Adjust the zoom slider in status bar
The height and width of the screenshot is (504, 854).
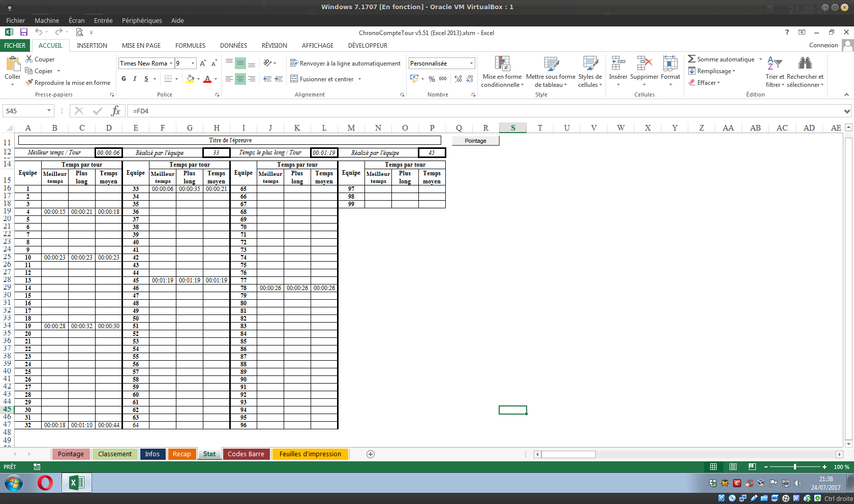tap(795, 467)
